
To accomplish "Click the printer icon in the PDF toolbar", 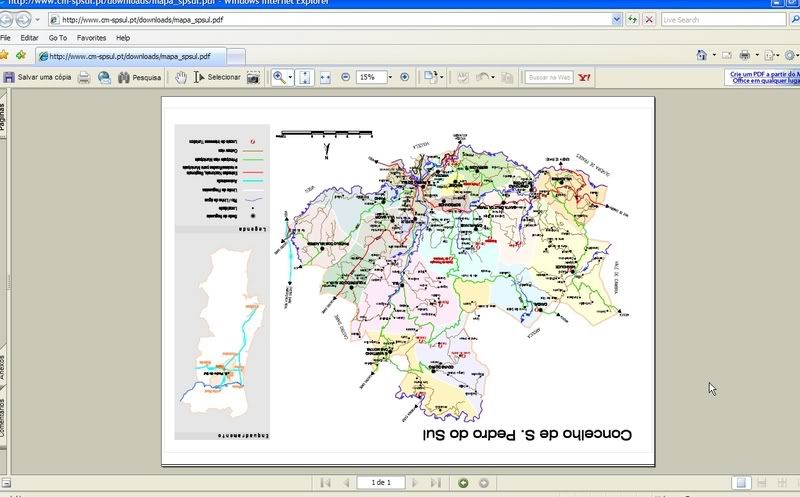I will point(84,78).
